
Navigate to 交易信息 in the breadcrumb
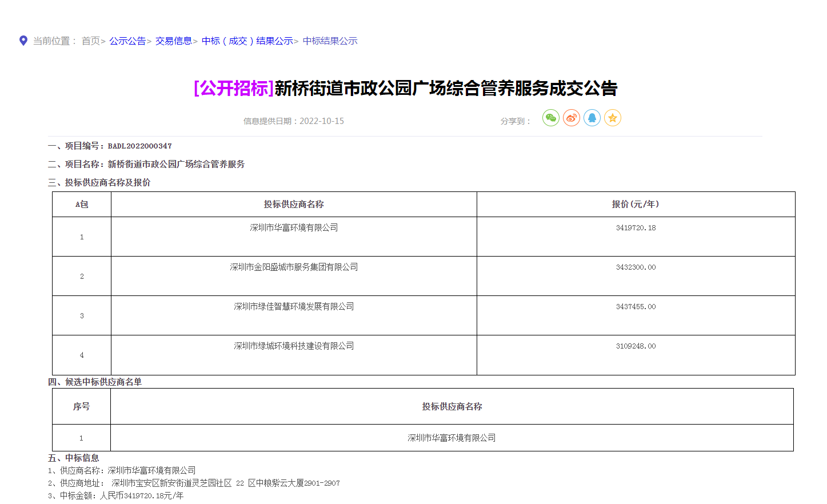coord(174,41)
